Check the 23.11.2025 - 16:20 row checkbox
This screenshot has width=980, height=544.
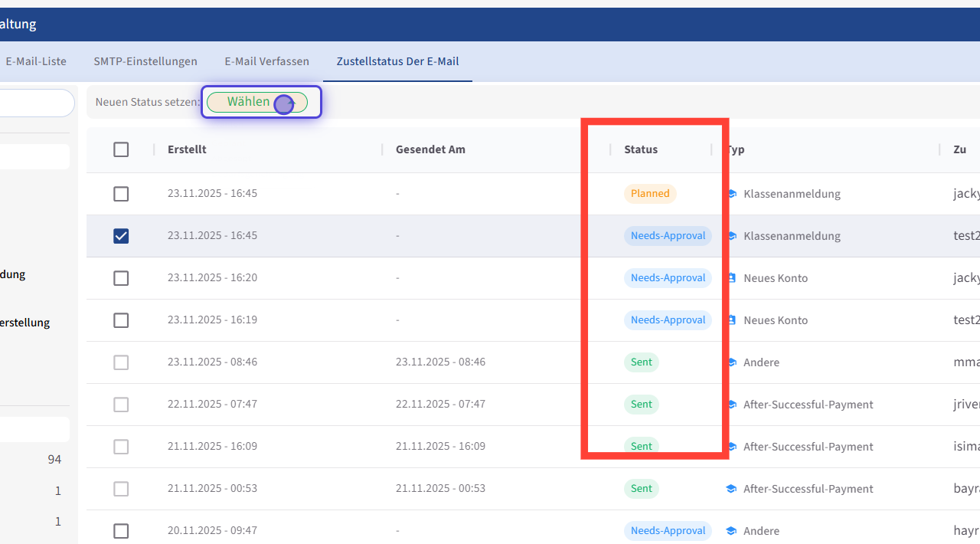coord(121,278)
